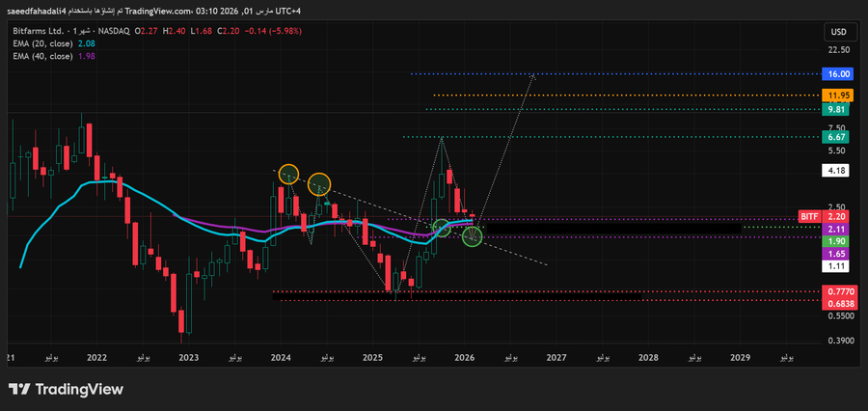Click the EMA (40, close) indicator legend
This screenshot has width=868, height=411.
(42, 56)
